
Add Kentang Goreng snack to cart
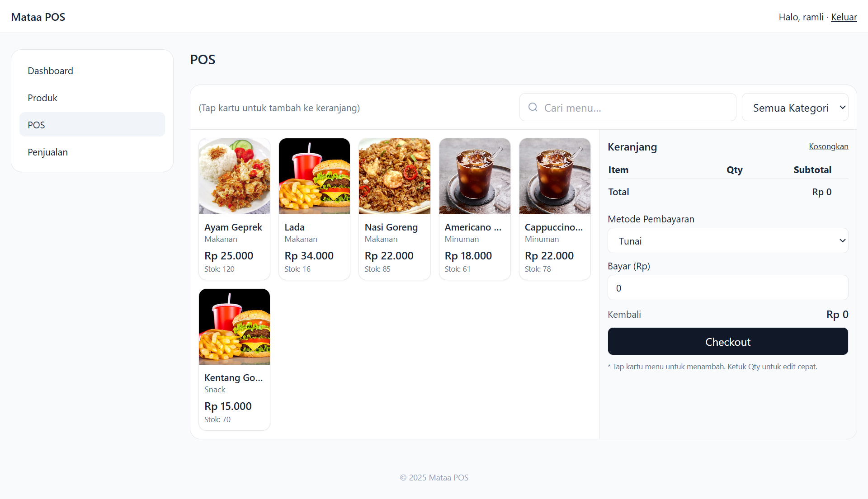234,359
